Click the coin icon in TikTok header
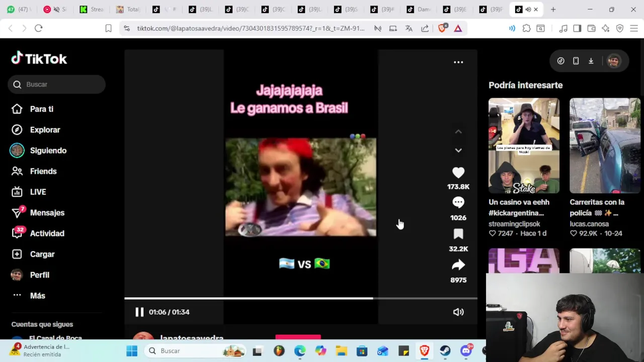This screenshot has width=644, height=362. coord(560,61)
